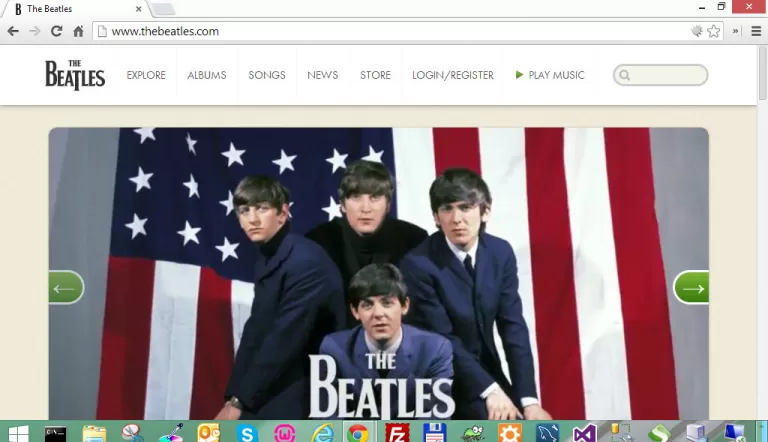Reload the page with the refresh icon
This screenshot has width=768, height=442.
point(56,31)
